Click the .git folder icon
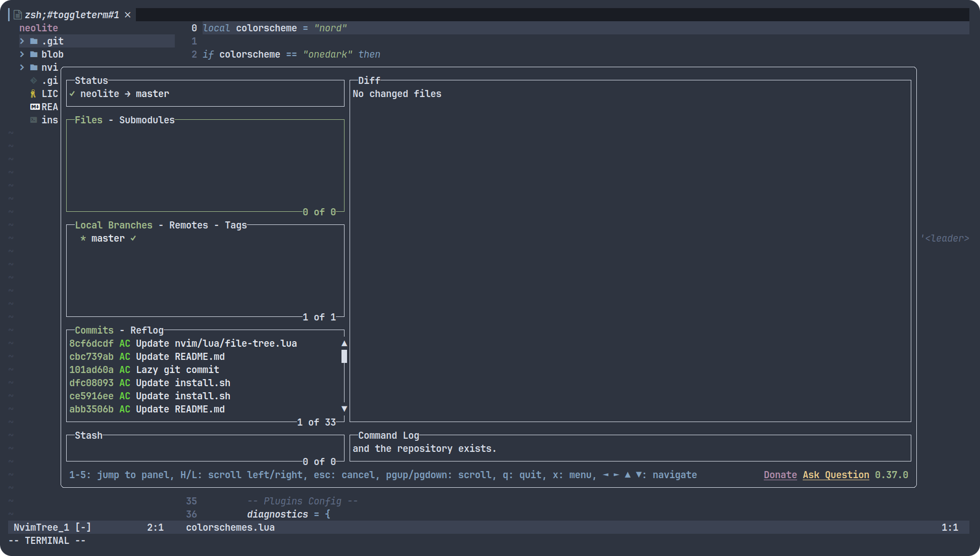Screen dimensions: 980x556 34,41
